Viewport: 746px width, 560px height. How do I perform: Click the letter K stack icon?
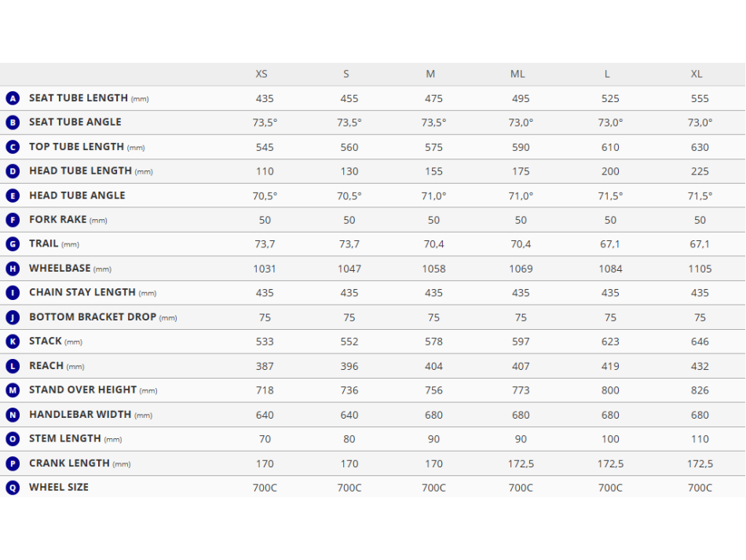tap(13, 342)
